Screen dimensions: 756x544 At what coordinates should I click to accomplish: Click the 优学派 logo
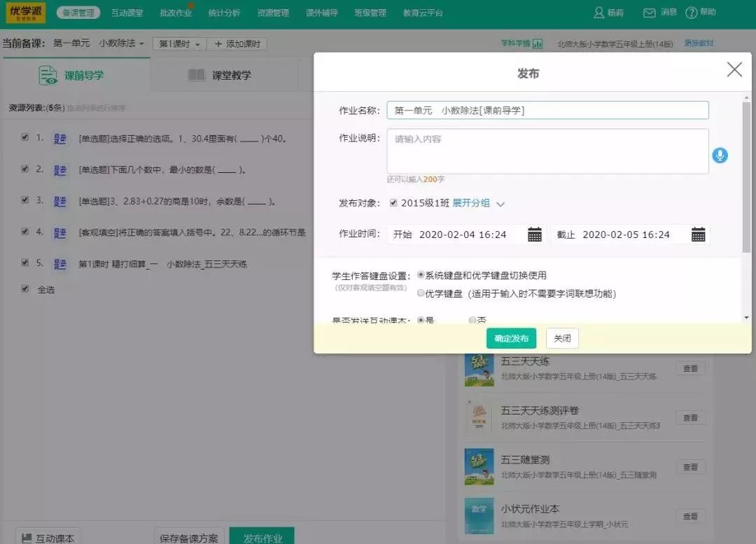(26, 13)
